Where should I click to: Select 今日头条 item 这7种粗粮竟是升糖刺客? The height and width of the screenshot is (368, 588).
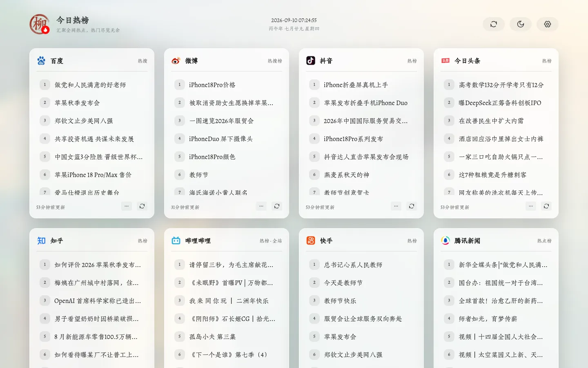coord(492,175)
